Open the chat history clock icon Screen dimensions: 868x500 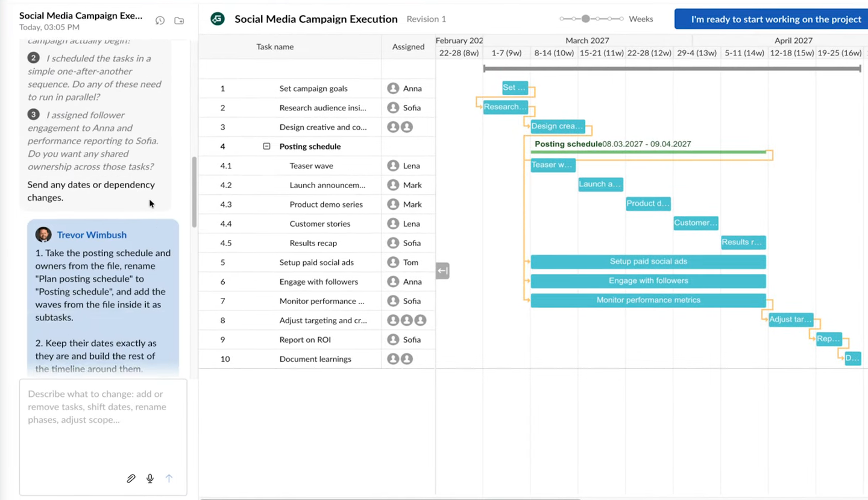pos(160,21)
